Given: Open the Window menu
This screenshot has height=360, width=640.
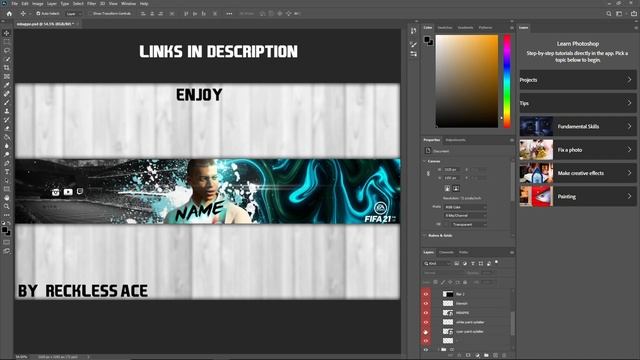Looking at the screenshot, I should click(x=128, y=4).
